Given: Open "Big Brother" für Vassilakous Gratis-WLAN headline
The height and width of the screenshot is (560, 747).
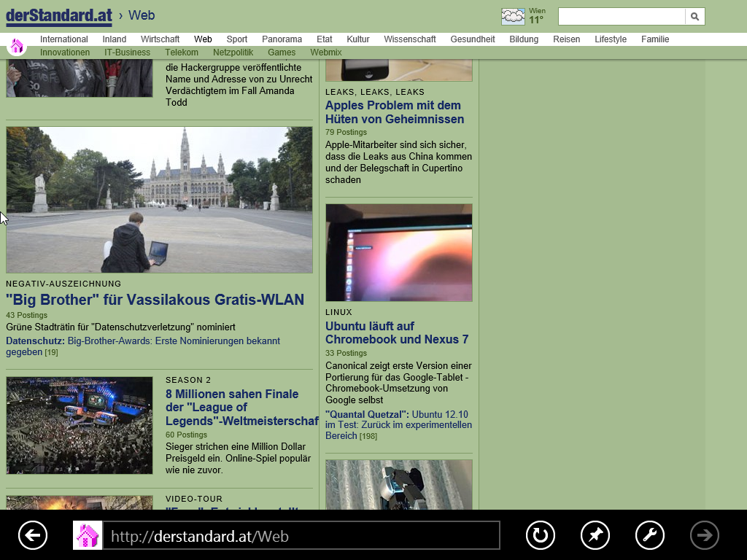Looking at the screenshot, I should [x=155, y=300].
